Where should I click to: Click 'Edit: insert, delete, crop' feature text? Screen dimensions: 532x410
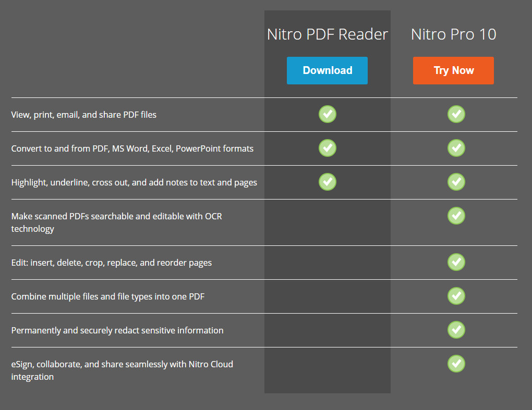pos(111,263)
